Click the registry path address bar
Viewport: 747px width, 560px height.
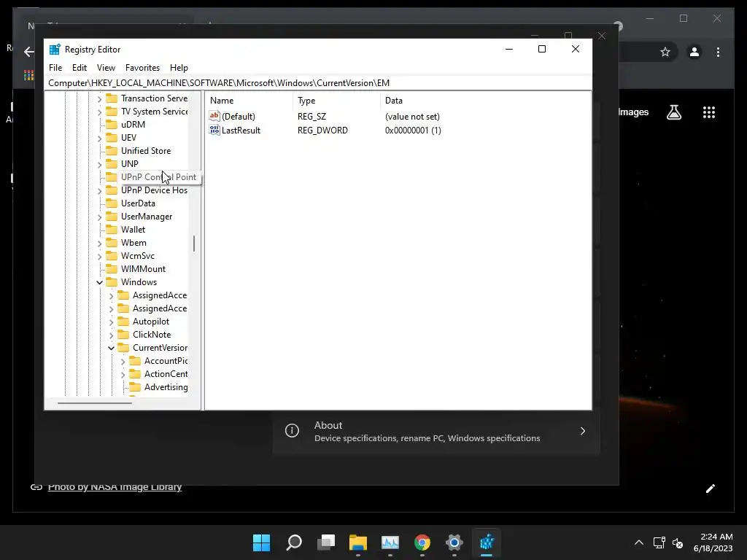tap(320, 83)
